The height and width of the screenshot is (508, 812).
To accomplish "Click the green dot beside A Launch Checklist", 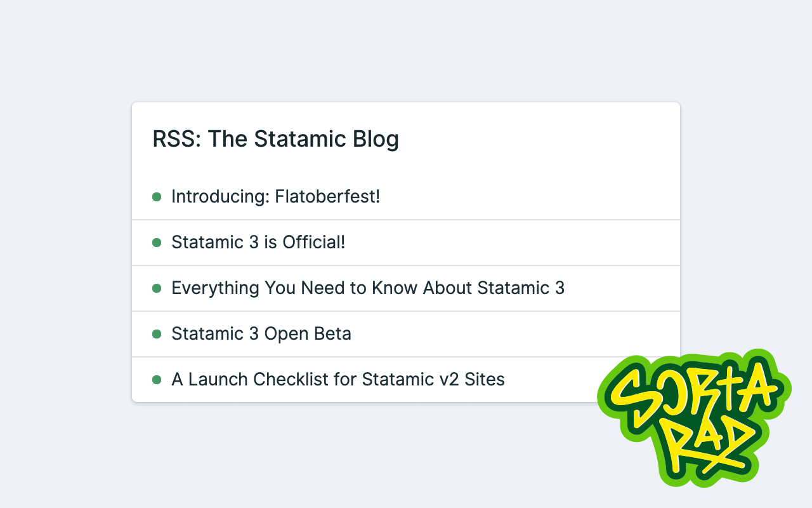I will pos(157,380).
